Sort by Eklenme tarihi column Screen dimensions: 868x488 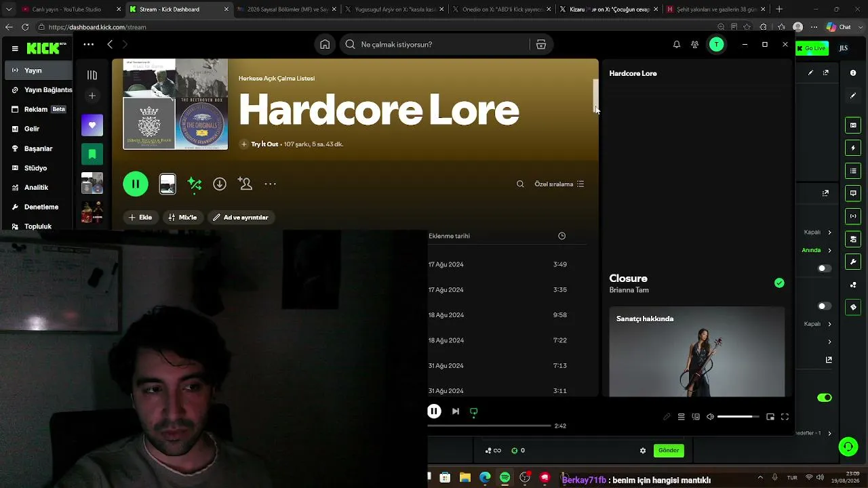pyautogui.click(x=449, y=236)
